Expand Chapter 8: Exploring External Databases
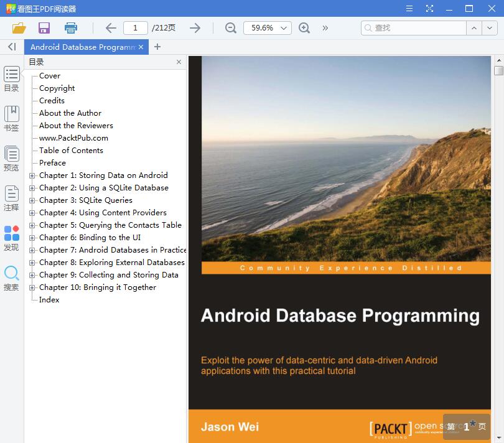The height and width of the screenshot is (443, 504). pos(32,263)
